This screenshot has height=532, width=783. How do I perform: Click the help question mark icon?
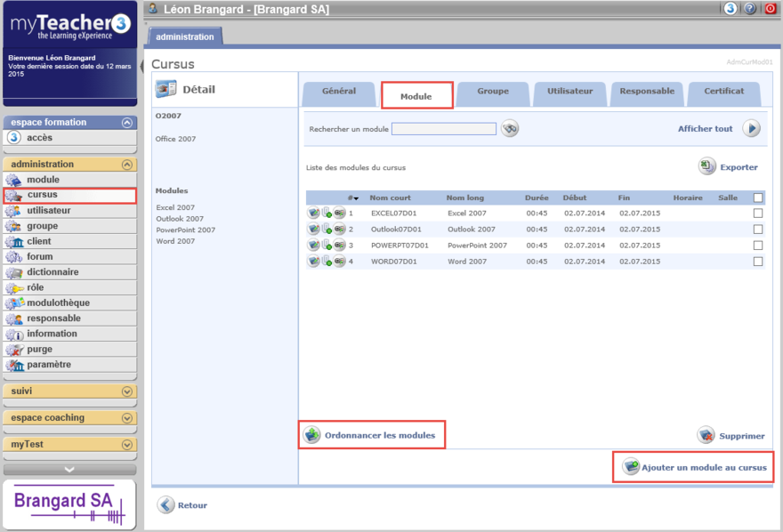[750, 9]
